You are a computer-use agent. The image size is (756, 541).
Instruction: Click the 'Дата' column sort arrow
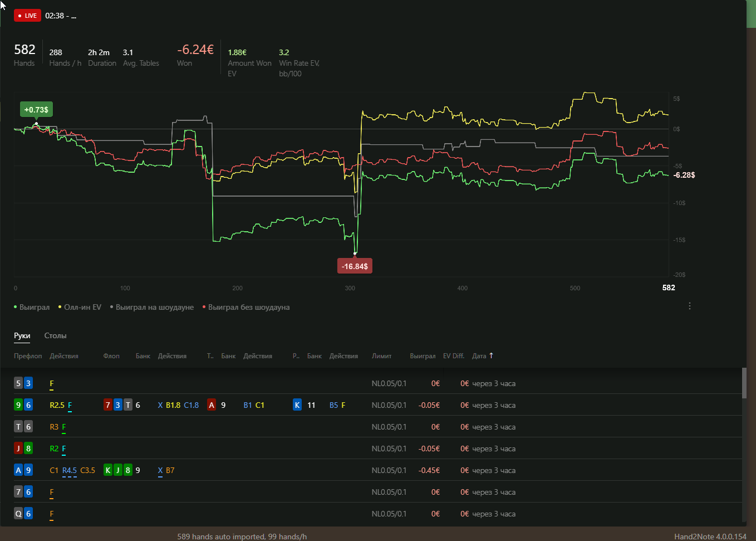coord(491,355)
